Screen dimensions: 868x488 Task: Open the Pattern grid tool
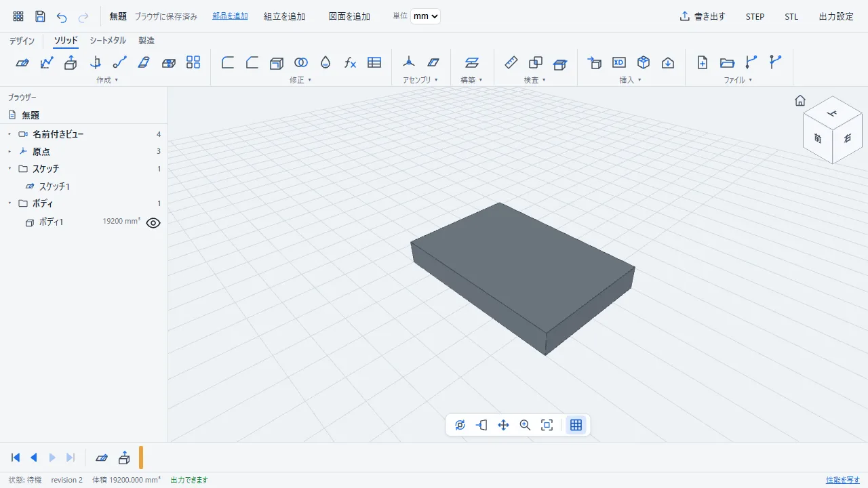pos(193,62)
